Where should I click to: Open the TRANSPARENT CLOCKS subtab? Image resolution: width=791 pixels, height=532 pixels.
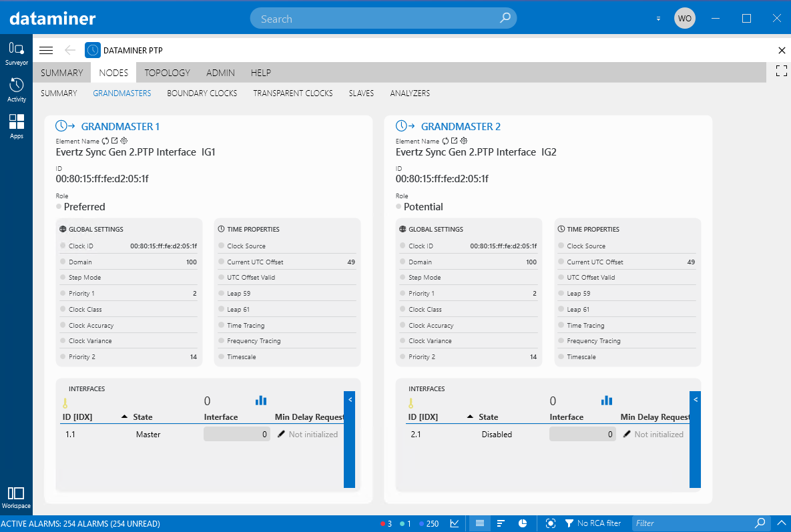click(292, 93)
